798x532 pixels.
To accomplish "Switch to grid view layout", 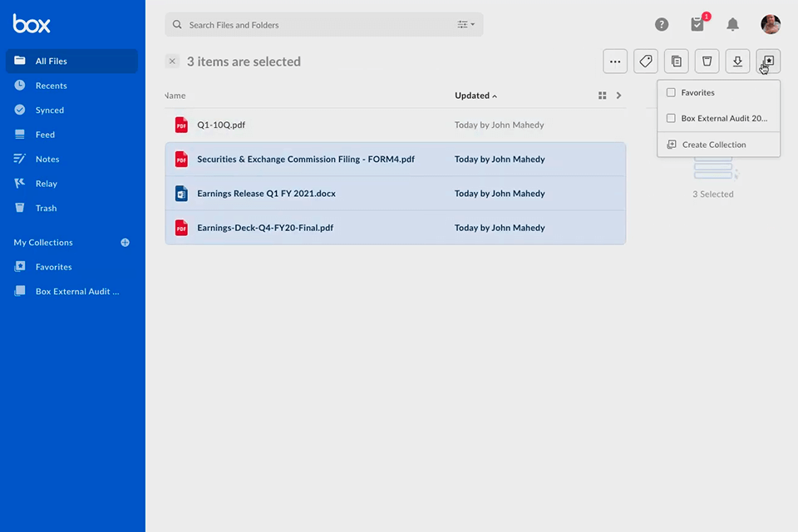I will [602, 95].
